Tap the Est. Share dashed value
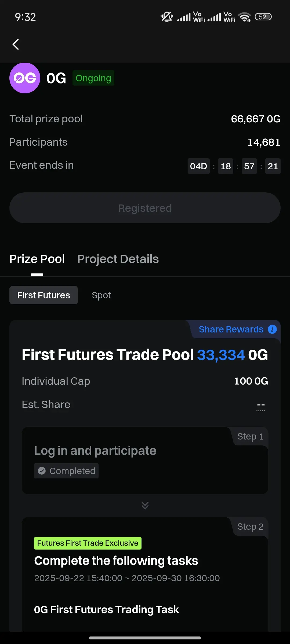290x644 pixels. point(261,406)
